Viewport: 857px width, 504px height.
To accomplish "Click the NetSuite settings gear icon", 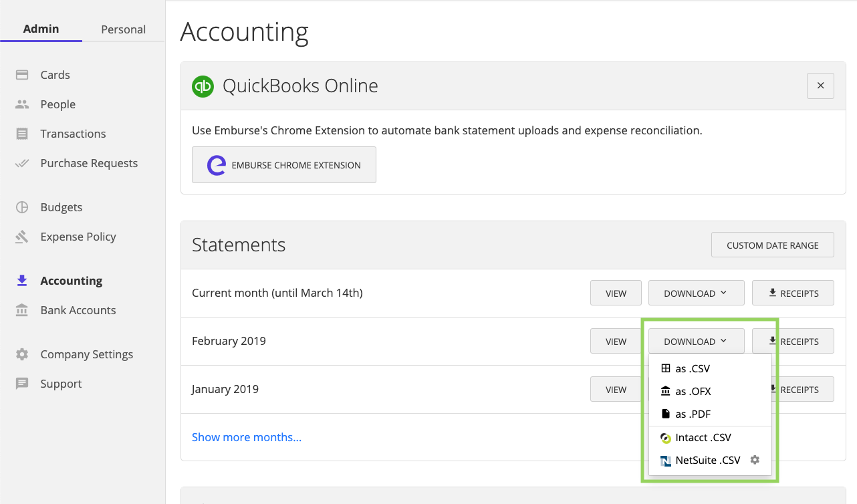I will (x=755, y=460).
